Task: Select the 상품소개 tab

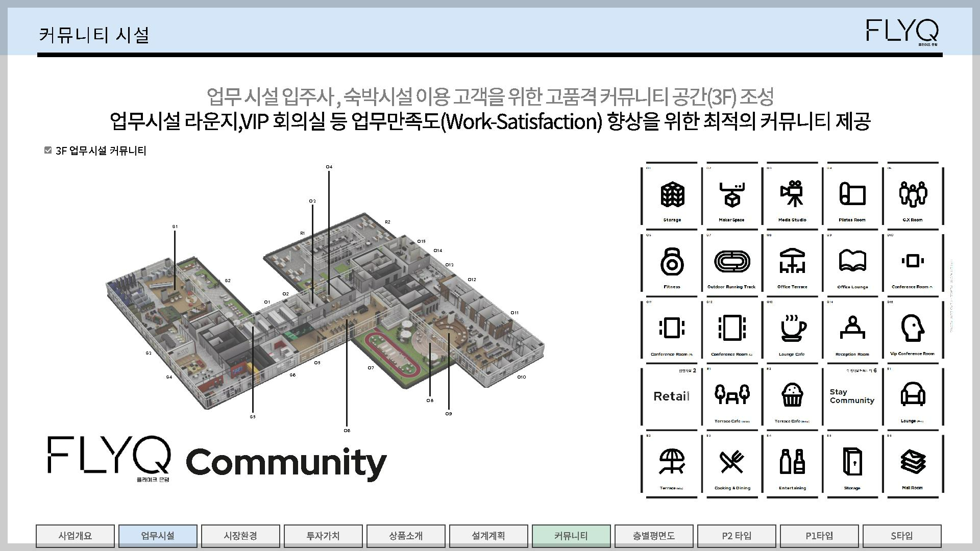Action: tap(406, 536)
